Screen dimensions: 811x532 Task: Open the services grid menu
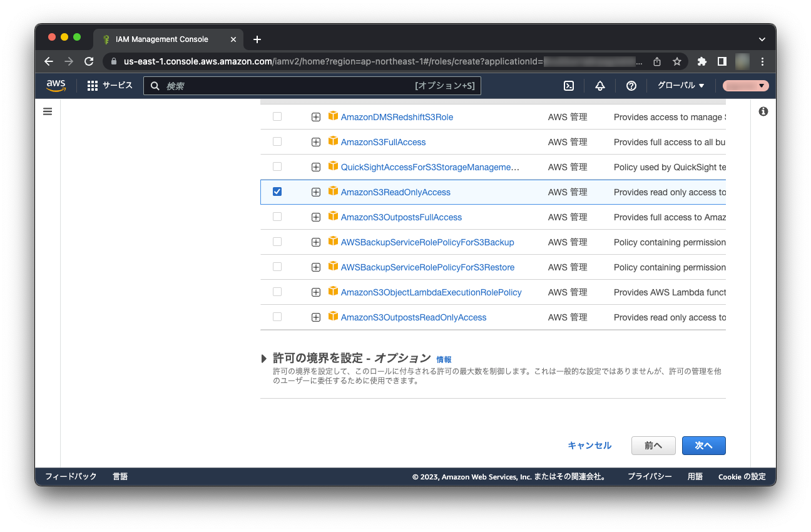[x=93, y=86]
